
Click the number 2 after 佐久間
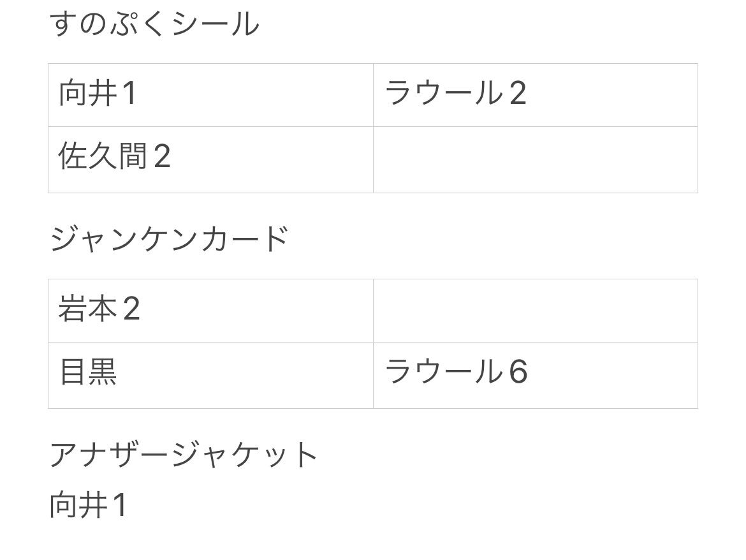[162, 156]
